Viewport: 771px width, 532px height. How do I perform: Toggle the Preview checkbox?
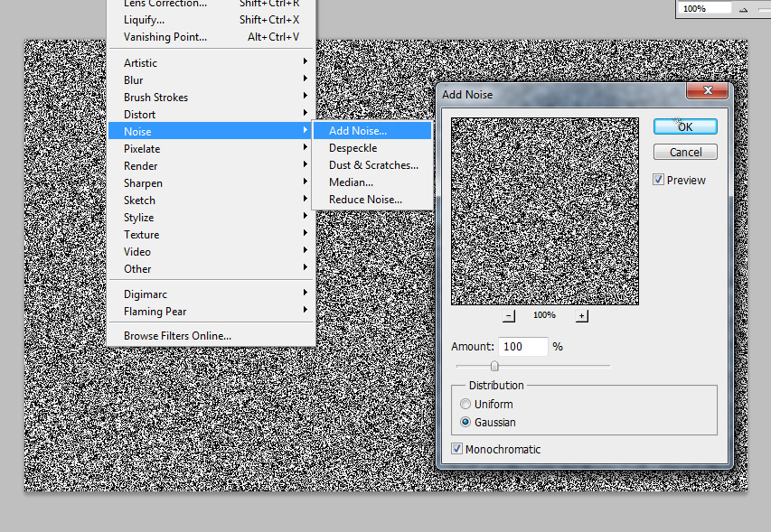point(658,180)
